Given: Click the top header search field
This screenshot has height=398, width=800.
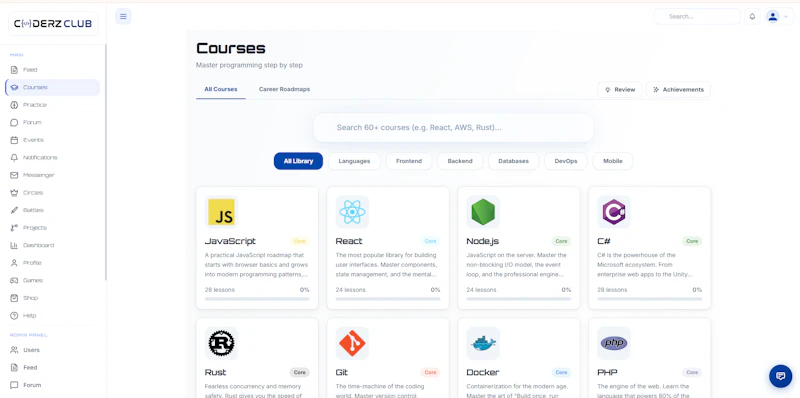Looking at the screenshot, I should (697, 16).
